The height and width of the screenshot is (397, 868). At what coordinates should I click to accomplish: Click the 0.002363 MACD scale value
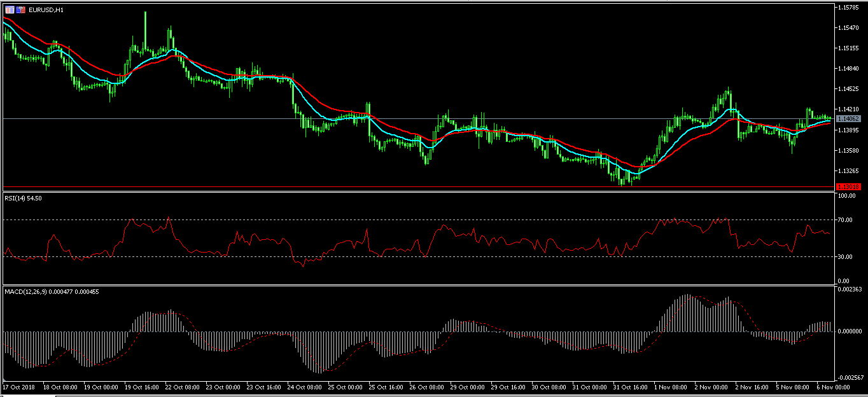pos(850,289)
